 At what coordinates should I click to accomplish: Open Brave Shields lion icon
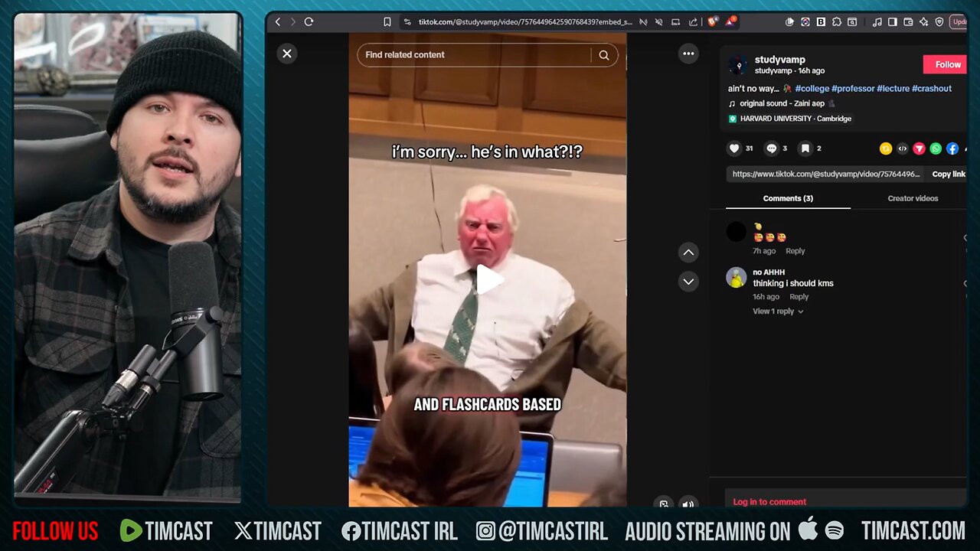[714, 22]
